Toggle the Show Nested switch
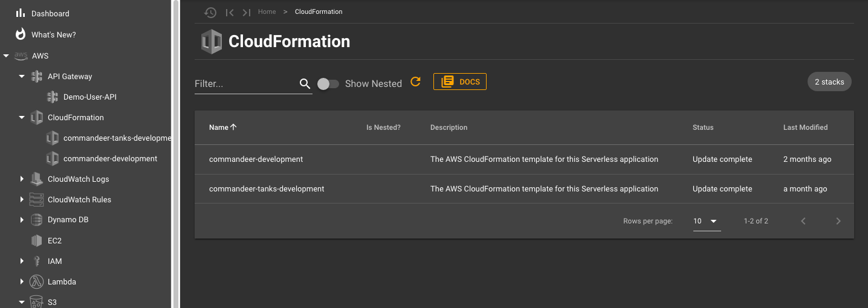The width and height of the screenshot is (868, 308). coord(328,84)
